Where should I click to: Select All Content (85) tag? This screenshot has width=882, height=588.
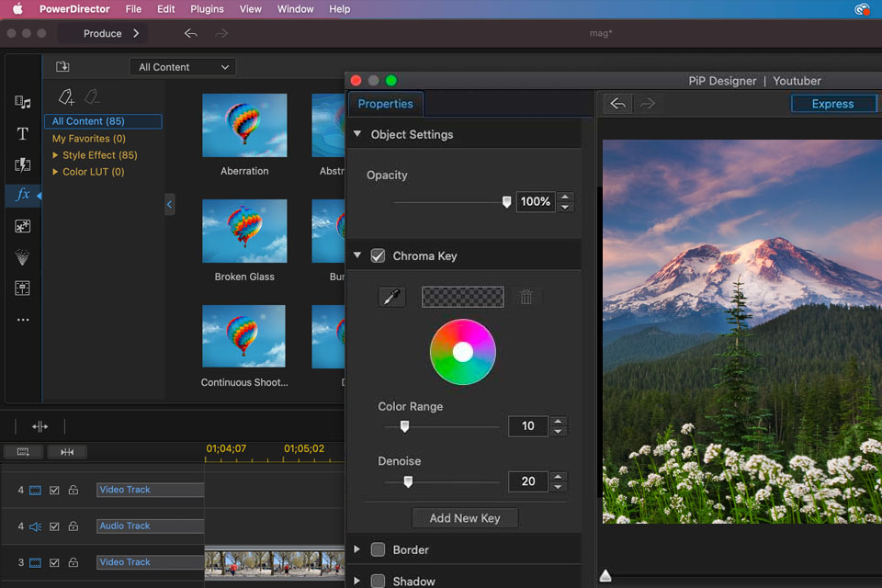coord(104,121)
